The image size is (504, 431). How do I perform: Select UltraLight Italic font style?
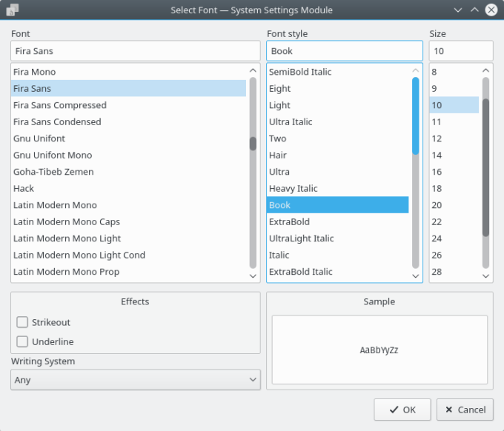(338, 238)
